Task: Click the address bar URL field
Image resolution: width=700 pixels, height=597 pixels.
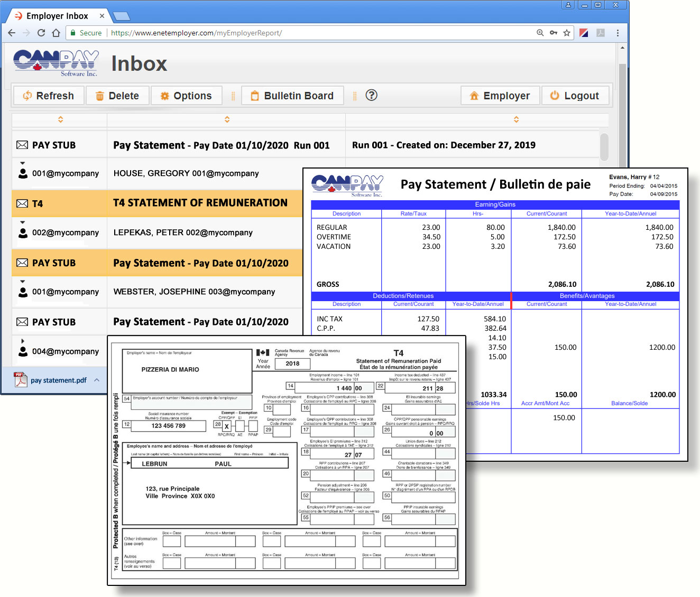Action: [317, 33]
